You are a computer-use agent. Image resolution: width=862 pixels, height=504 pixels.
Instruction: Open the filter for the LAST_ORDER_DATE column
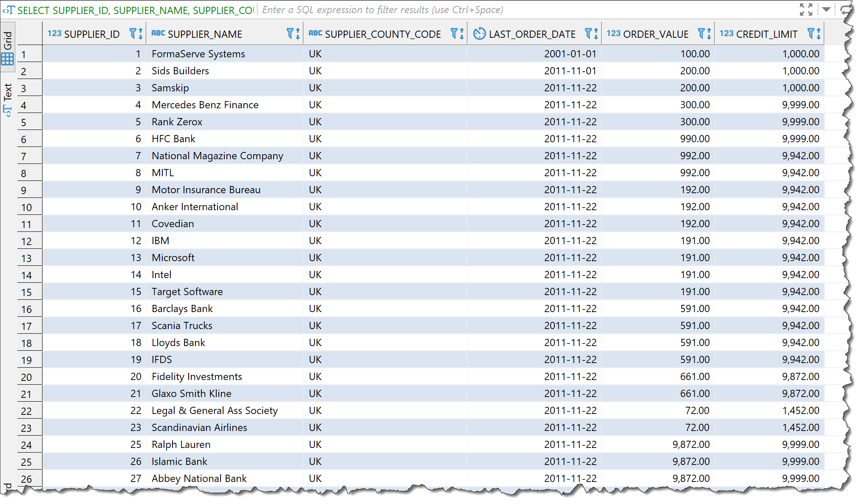pyautogui.click(x=588, y=34)
